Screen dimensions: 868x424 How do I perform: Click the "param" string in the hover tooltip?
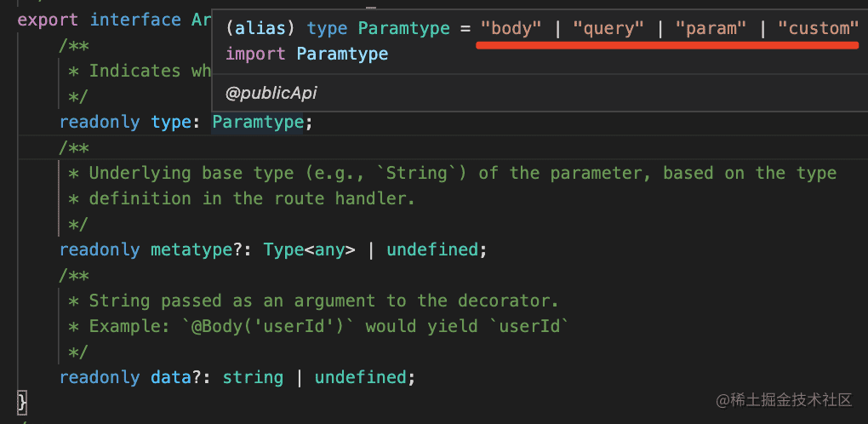[x=711, y=28]
